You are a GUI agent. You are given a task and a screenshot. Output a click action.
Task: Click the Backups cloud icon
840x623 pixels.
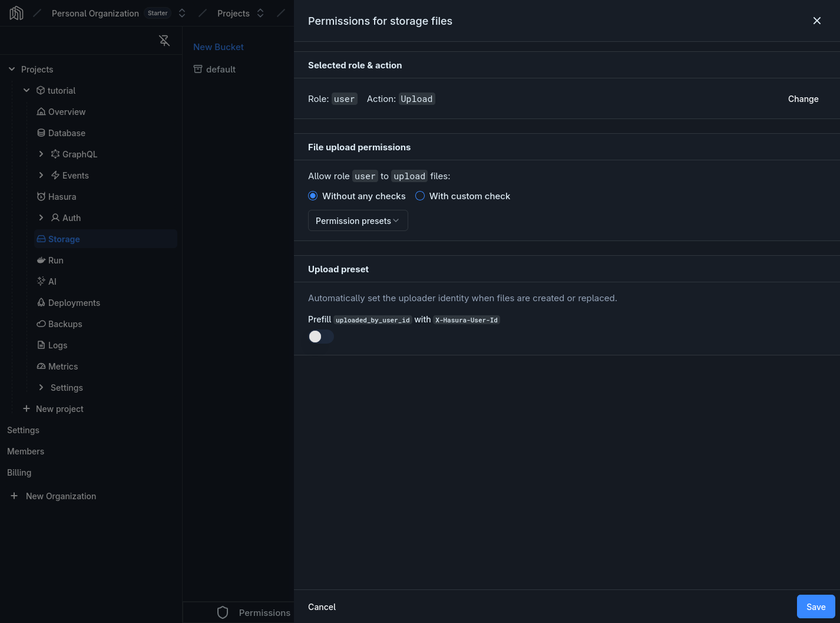pos(41,324)
